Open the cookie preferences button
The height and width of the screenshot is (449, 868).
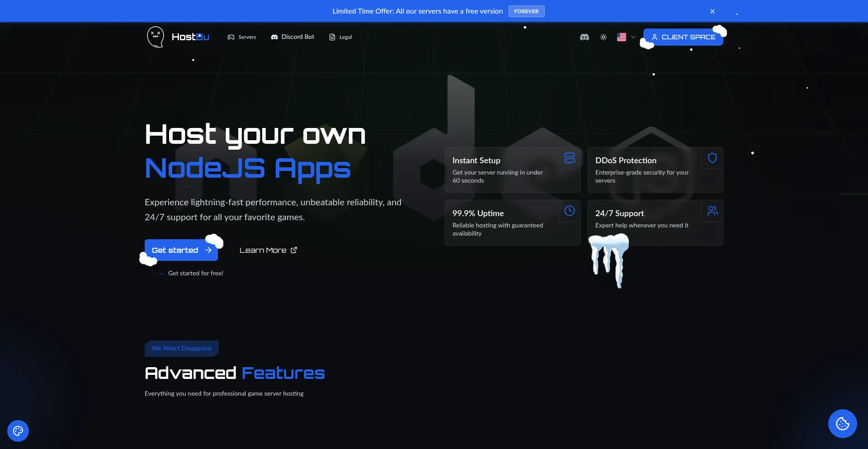(x=842, y=424)
